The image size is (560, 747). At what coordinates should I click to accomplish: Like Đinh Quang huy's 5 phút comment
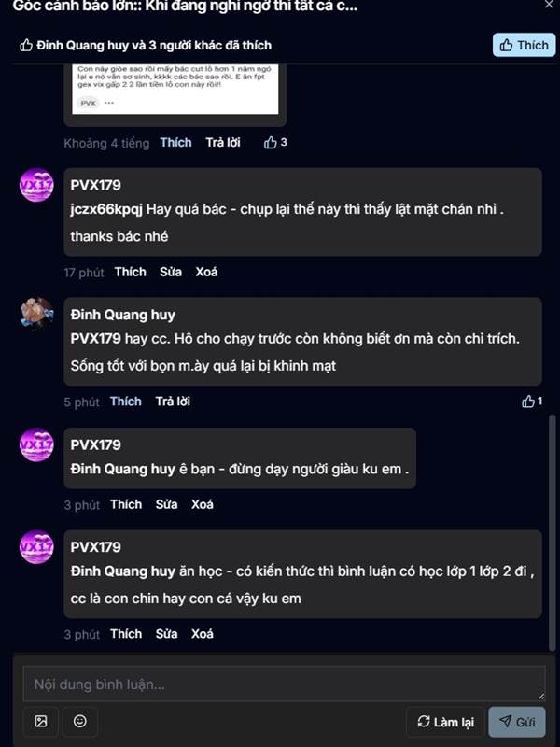(126, 402)
